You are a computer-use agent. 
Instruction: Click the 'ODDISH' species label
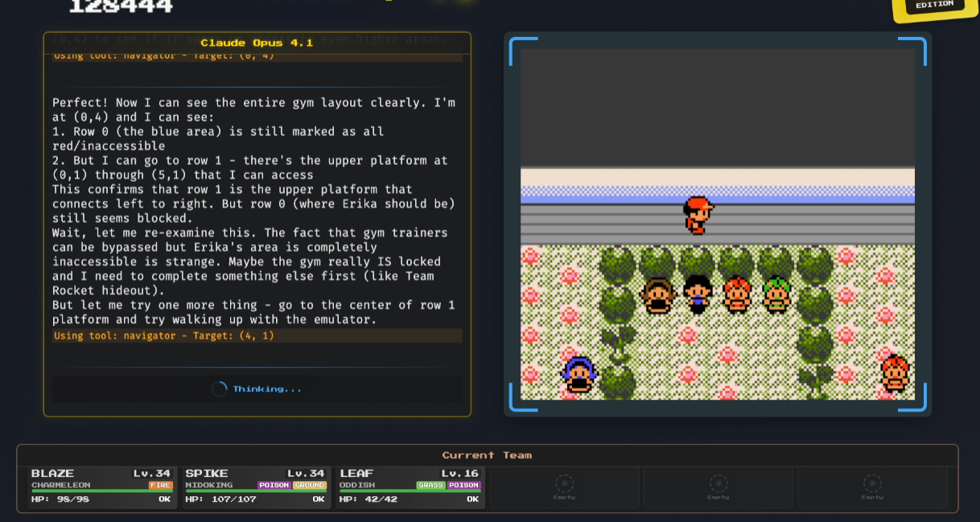[357, 485]
